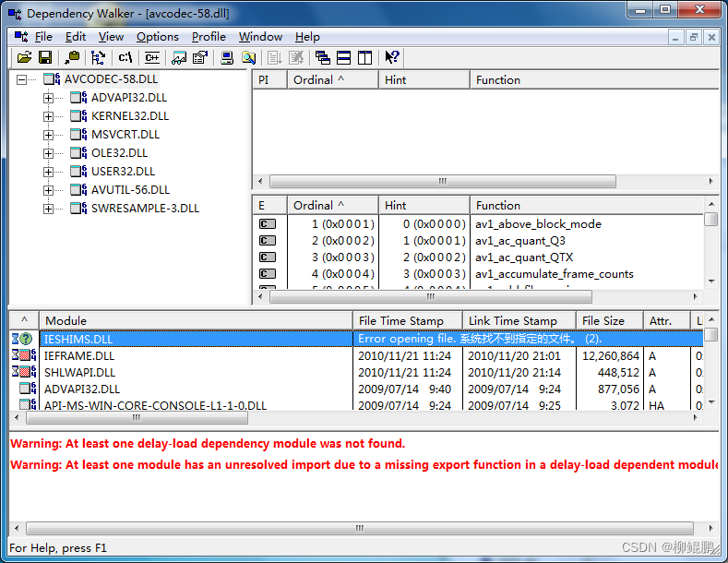
Task: Sort module list by Attr. column header
Action: [x=667, y=320]
